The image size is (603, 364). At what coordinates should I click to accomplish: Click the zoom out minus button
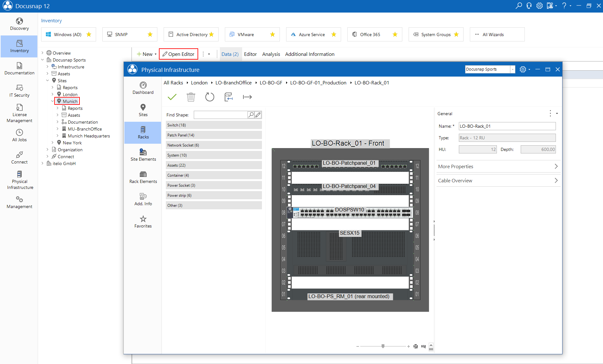tap(357, 346)
